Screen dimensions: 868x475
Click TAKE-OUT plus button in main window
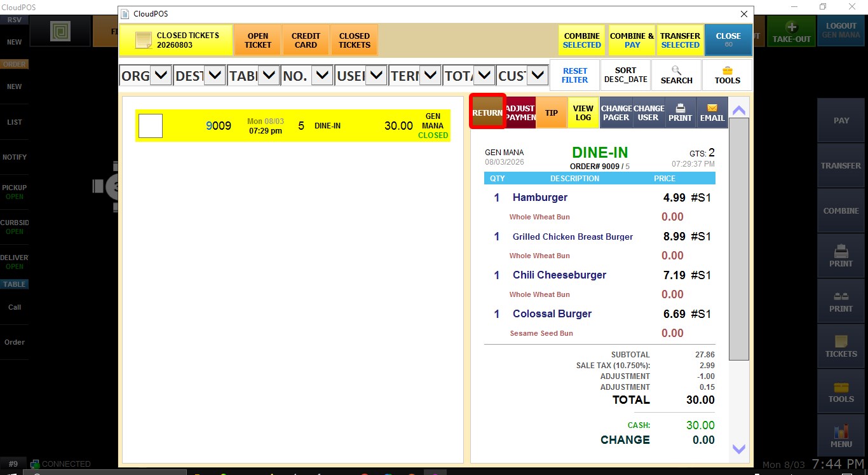point(791,31)
